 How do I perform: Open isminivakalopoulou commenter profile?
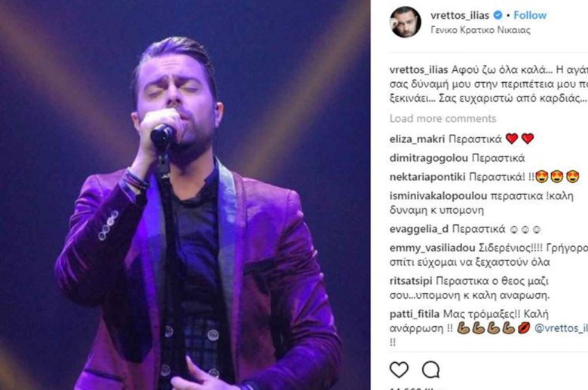pyautogui.click(x=438, y=196)
